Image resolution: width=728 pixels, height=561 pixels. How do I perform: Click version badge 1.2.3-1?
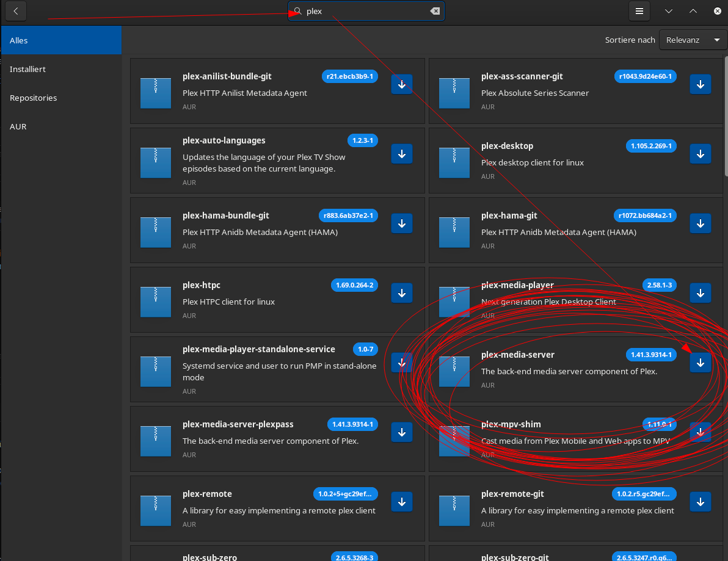pyautogui.click(x=363, y=140)
